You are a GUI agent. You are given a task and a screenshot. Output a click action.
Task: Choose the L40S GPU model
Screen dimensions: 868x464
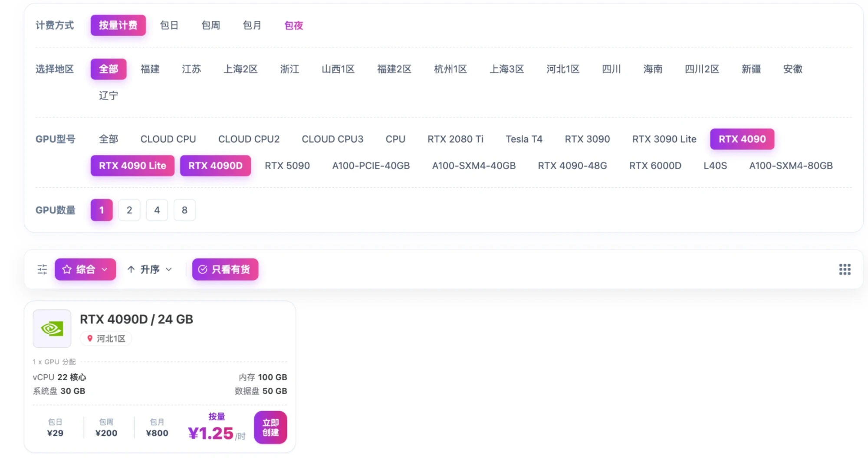[715, 165]
